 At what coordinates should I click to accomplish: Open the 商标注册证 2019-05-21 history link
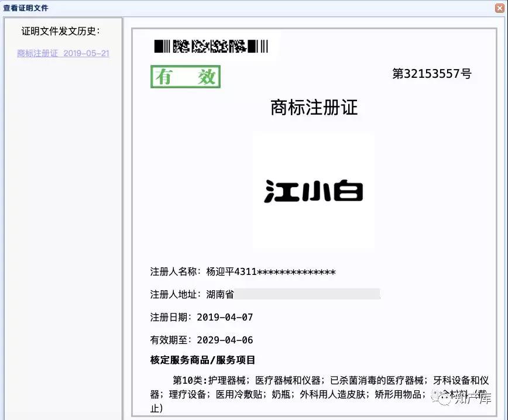[x=63, y=53]
